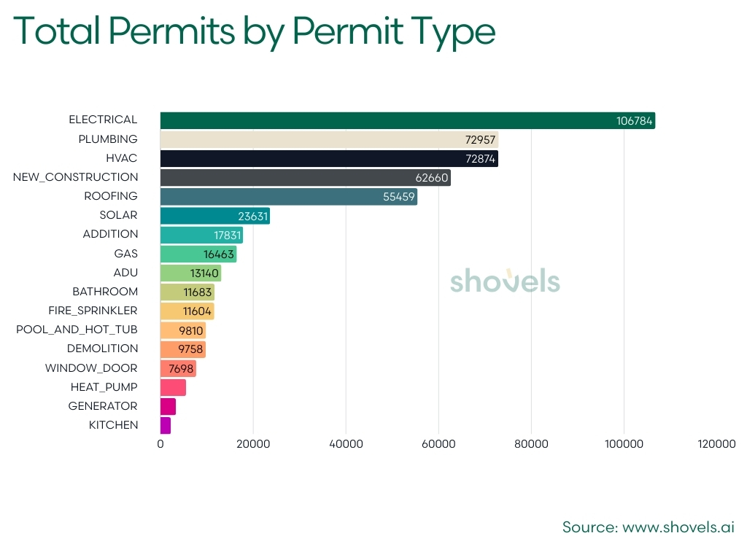Click the GENERATOR category label

click(103, 406)
